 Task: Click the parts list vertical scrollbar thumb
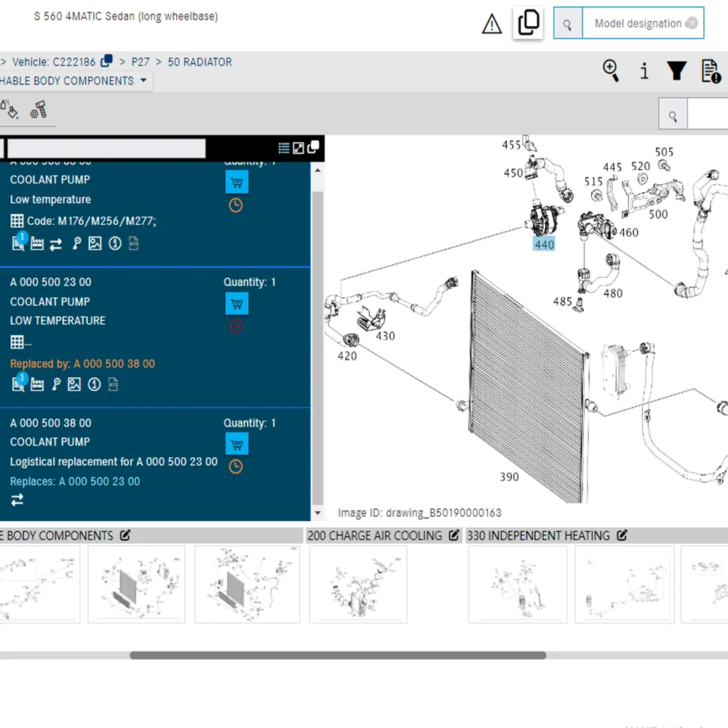[317, 347]
